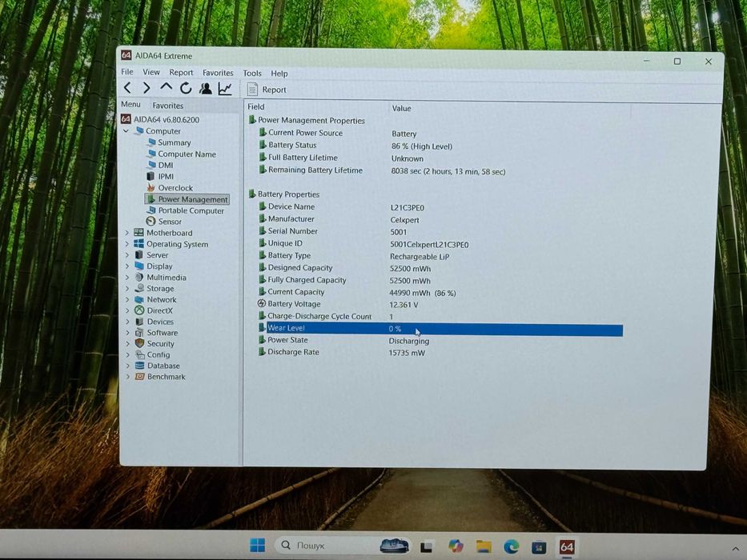Click the Database icon in the tree

click(139, 366)
